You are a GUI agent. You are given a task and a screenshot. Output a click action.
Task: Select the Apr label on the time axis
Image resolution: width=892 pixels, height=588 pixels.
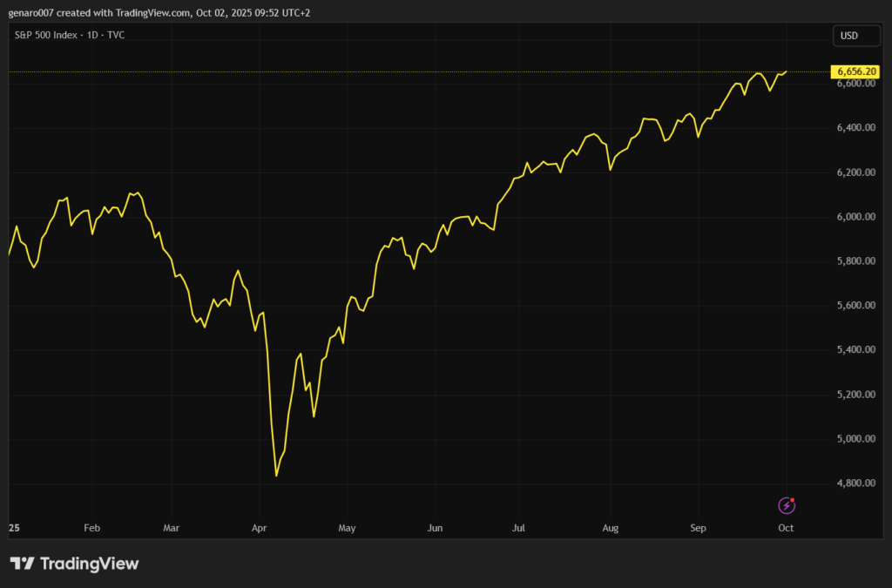pos(260,528)
